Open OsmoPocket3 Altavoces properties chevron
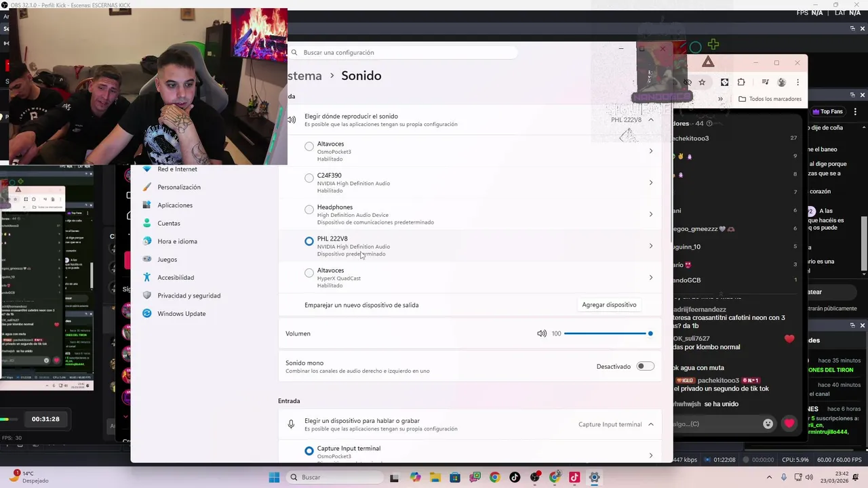This screenshot has height=488, width=868. point(650,151)
